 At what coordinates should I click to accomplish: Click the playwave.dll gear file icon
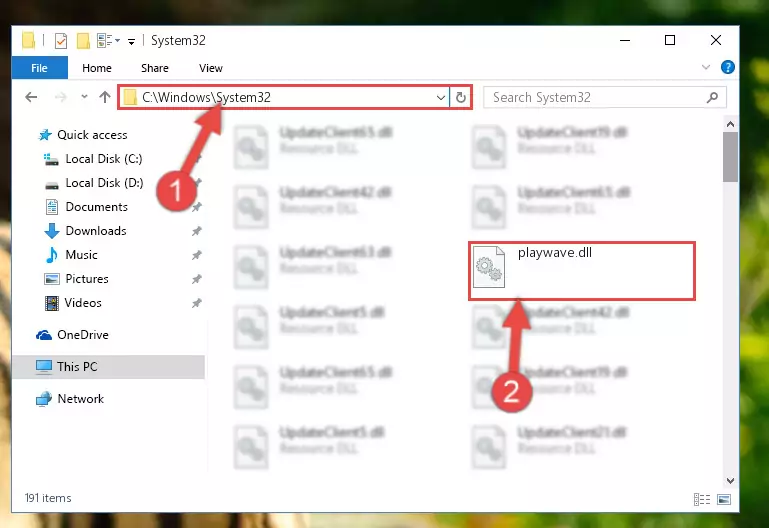pos(489,267)
